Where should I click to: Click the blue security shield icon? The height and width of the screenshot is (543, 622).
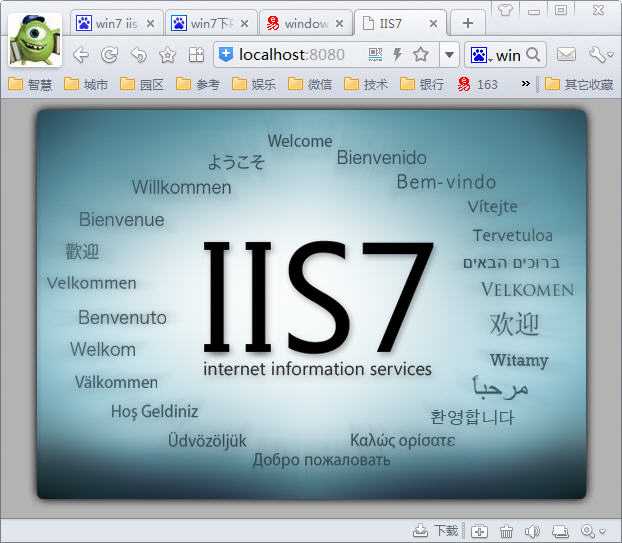(x=226, y=54)
